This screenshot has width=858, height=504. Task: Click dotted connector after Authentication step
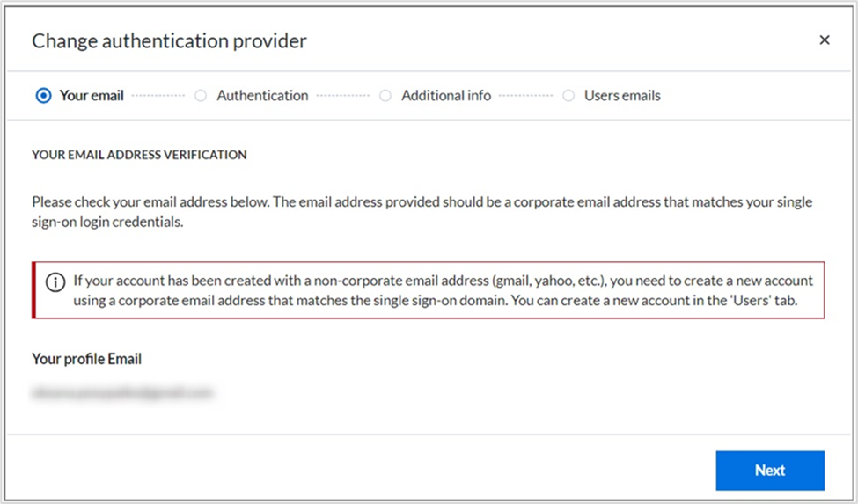tap(342, 96)
